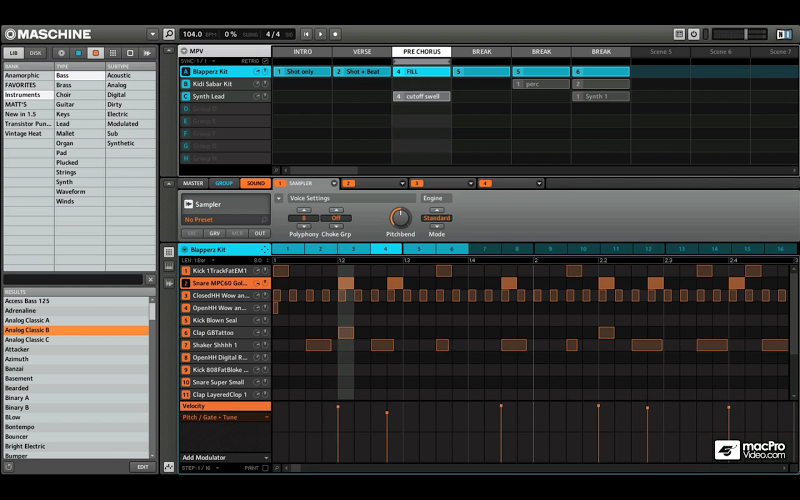Click the audio engine power icon

(x=694, y=34)
